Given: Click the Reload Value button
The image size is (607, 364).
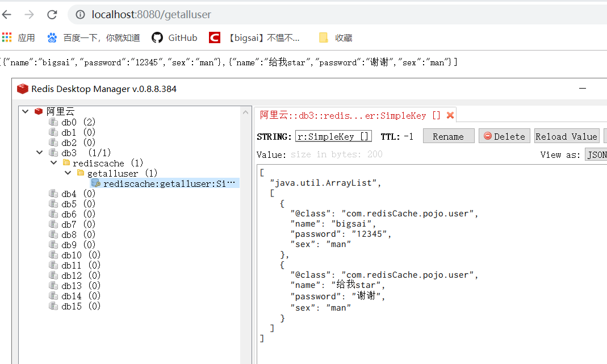Looking at the screenshot, I should click(x=567, y=136).
